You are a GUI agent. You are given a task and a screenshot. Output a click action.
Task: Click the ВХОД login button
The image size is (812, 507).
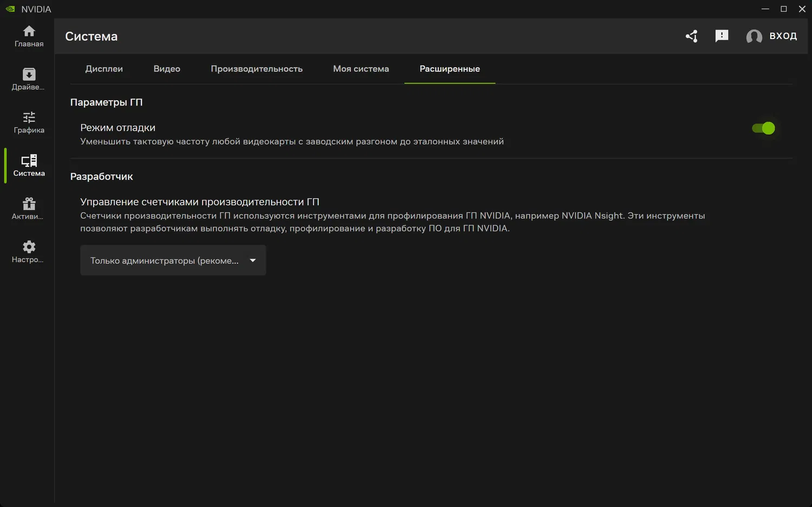click(783, 36)
